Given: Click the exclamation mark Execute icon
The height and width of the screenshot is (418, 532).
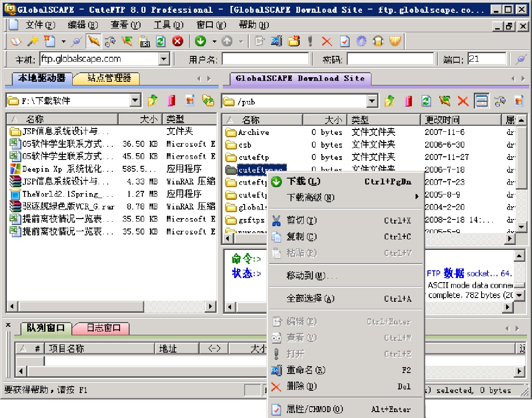Looking at the screenshot, I should [x=310, y=42].
